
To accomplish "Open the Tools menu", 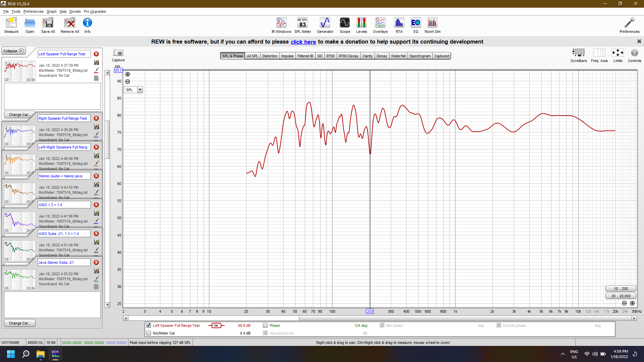I will coord(16,11).
